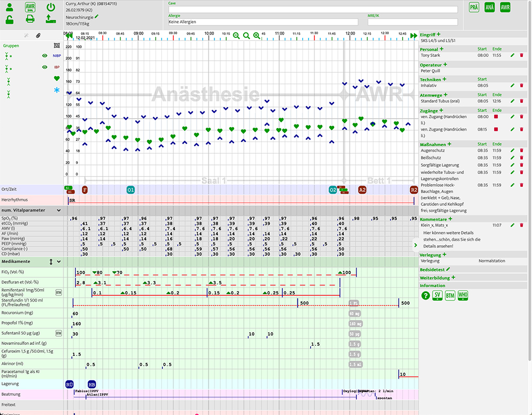Viewport: 532px width, 415px height.
Task: Edit the Tony Stark personnel entry
Action: [x=512, y=55]
